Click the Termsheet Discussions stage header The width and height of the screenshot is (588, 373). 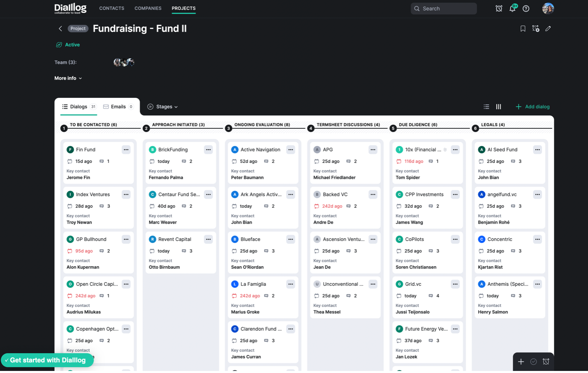pos(348,125)
